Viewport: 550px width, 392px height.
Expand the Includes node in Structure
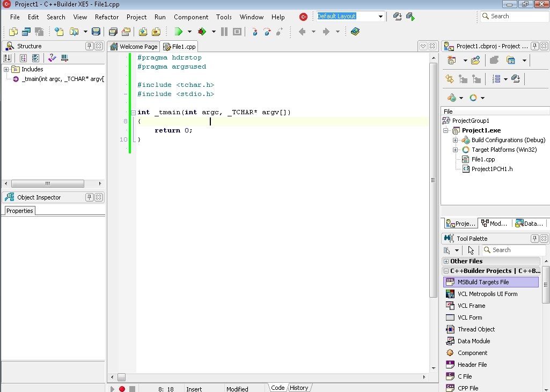(x=6, y=69)
